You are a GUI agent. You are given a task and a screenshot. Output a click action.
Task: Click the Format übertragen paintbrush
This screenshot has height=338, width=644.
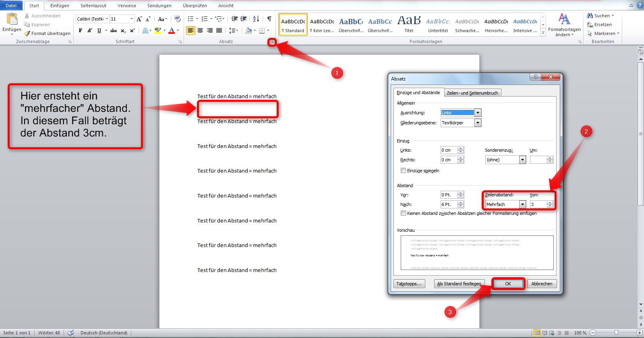tap(47, 33)
